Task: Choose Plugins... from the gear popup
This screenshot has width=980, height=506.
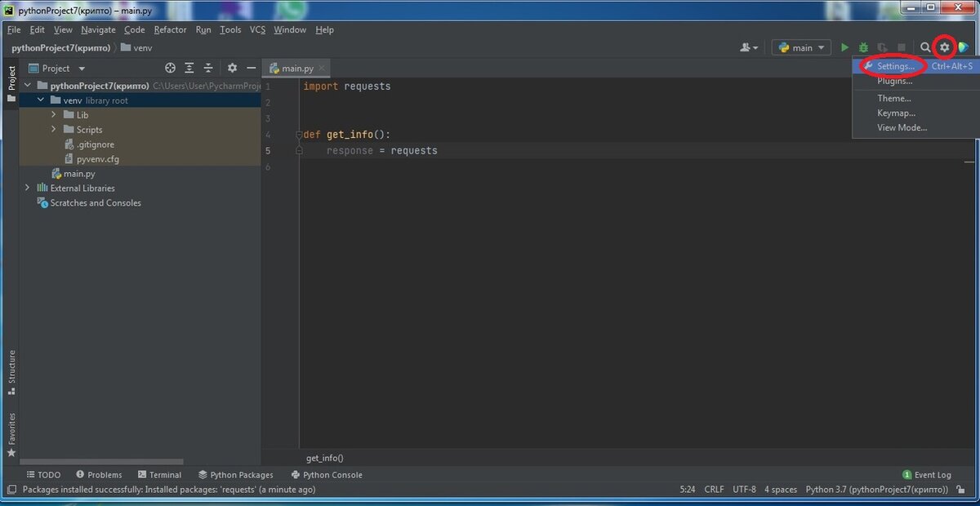Action: [x=916, y=81]
